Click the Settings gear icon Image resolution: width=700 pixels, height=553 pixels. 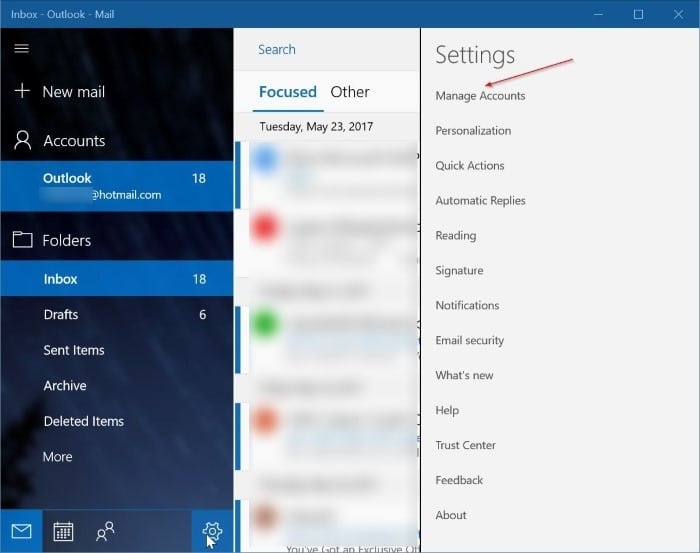coord(212,531)
